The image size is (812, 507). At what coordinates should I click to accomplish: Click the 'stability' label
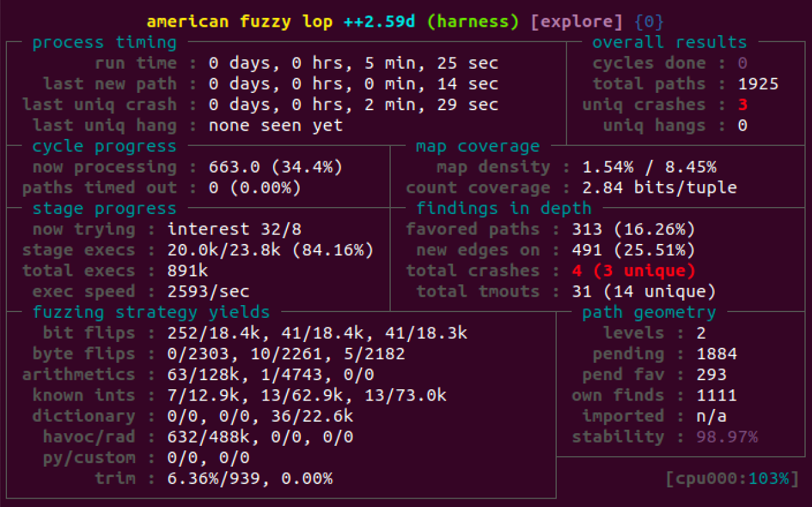[x=618, y=437]
